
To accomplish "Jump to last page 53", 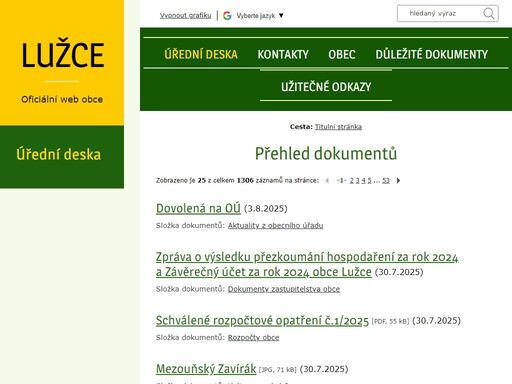I will click(x=386, y=181).
